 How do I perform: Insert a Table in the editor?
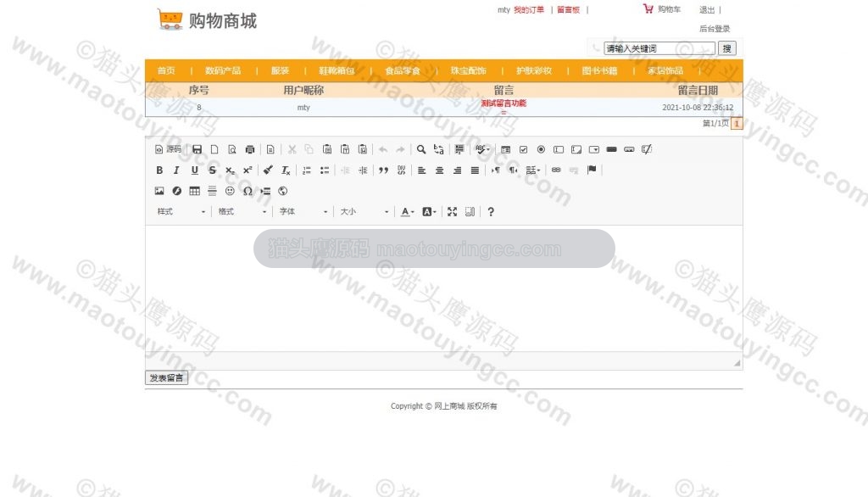point(194,191)
